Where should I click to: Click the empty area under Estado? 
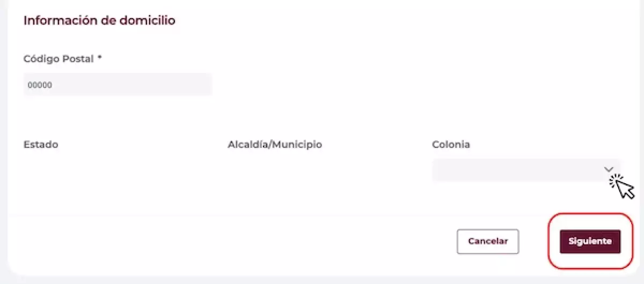pos(118,170)
